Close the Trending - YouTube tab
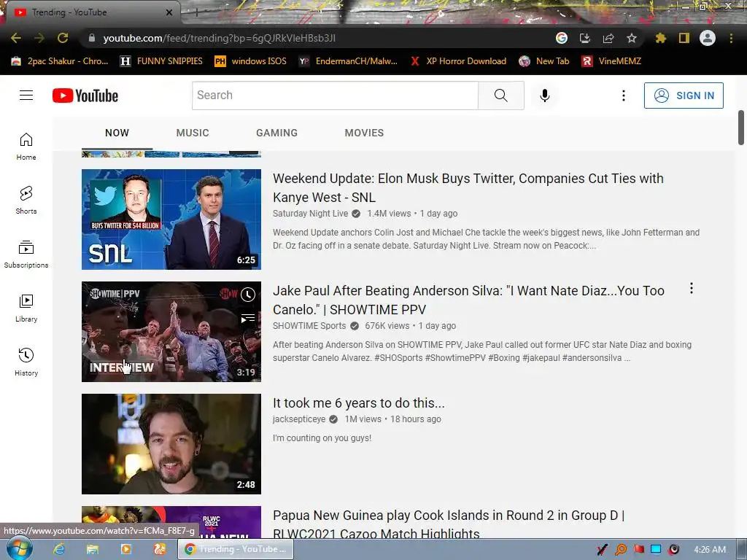 [x=169, y=12]
